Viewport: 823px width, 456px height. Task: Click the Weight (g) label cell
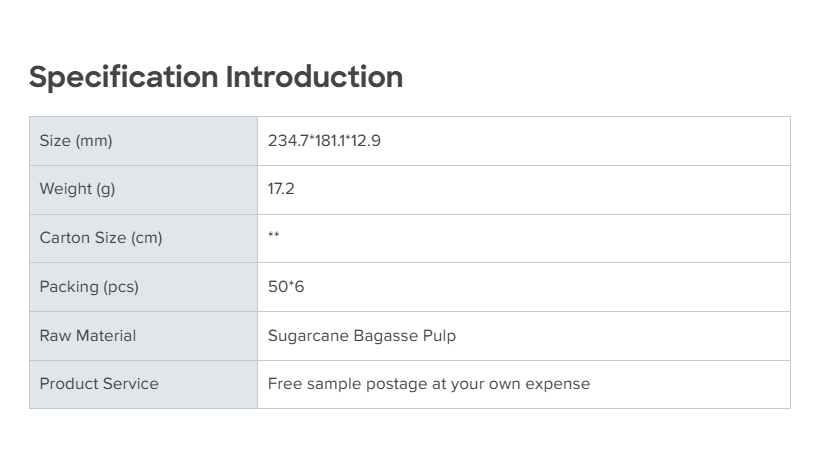pyautogui.click(x=78, y=189)
